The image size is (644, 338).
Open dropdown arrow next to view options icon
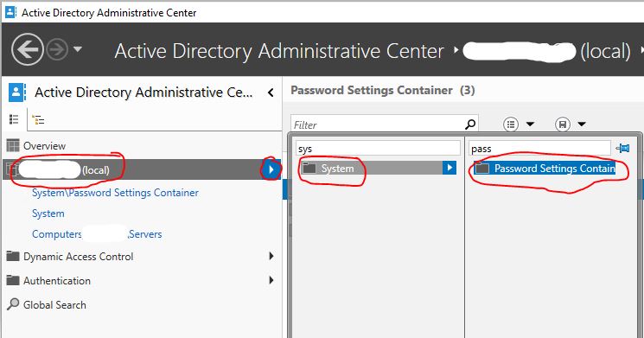click(x=530, y=124)
